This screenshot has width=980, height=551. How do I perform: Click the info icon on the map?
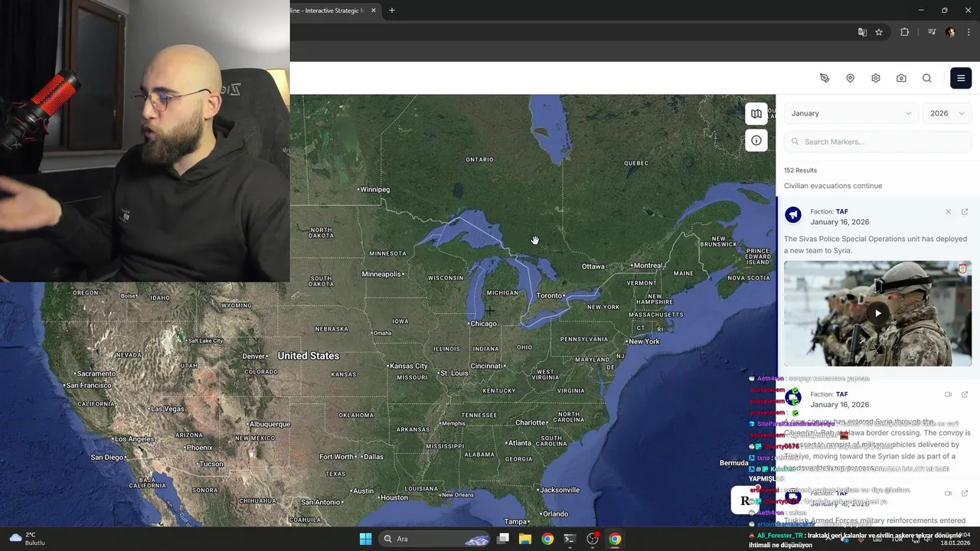pos(756,140)
